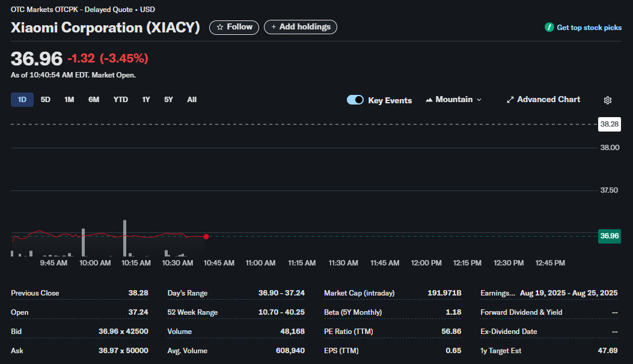Click the price change -1.32 (-3.45%)
This screenshot has width=633, height=364.
(x=108, y=58)
